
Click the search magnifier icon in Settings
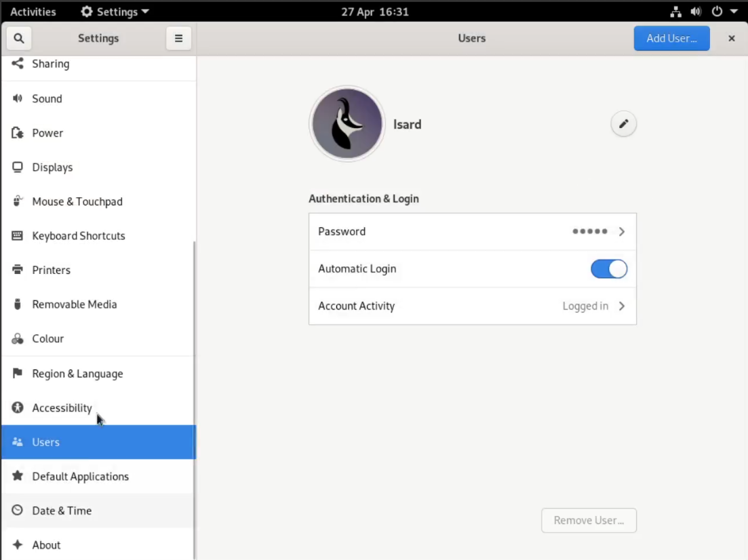pos(19,39)
